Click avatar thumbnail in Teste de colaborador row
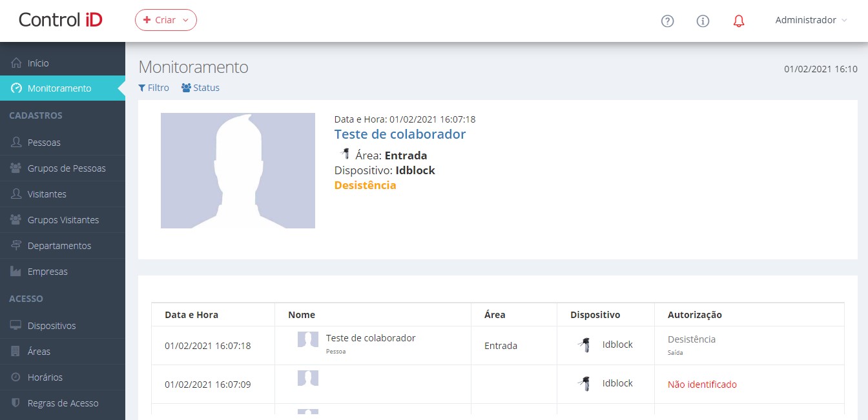The height and width of the screenshot is (420, 868). tap(308, 339)
